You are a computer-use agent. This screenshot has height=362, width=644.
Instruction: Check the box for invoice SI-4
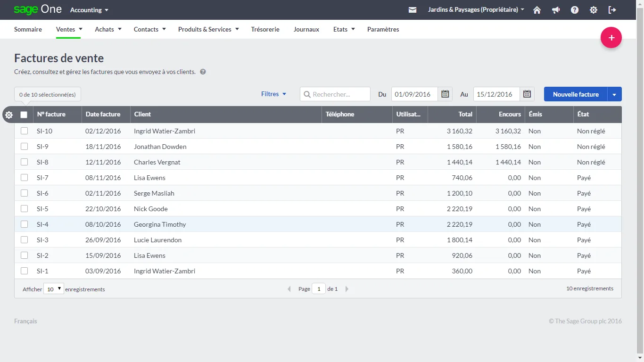pos(25,224)
